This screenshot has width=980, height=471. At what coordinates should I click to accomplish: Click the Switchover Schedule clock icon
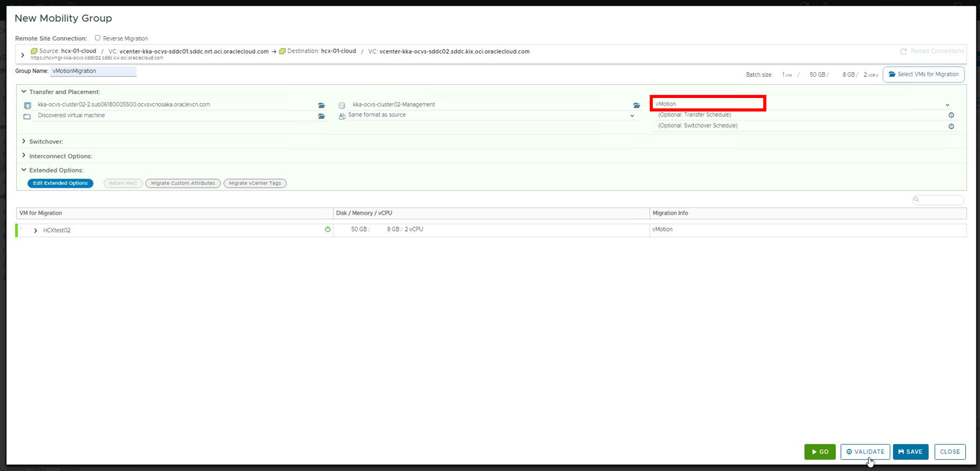click(x=951, y=126)
